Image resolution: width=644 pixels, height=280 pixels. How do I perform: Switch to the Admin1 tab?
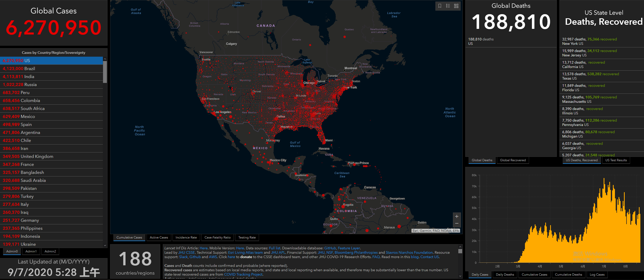point(31,251)
